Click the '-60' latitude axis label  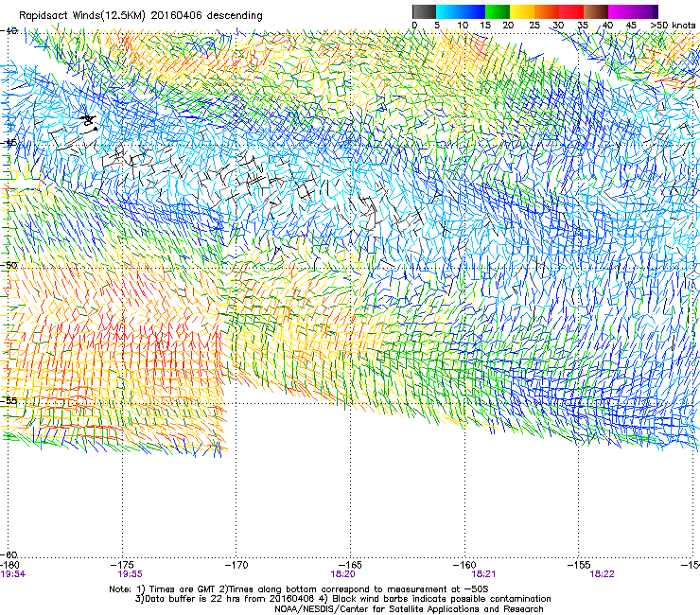9,554
